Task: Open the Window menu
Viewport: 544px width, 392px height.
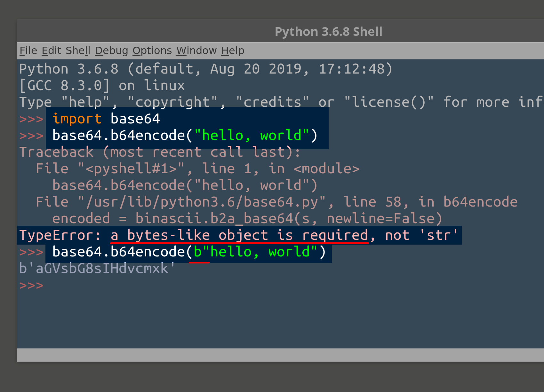Action: click(196, 50)
